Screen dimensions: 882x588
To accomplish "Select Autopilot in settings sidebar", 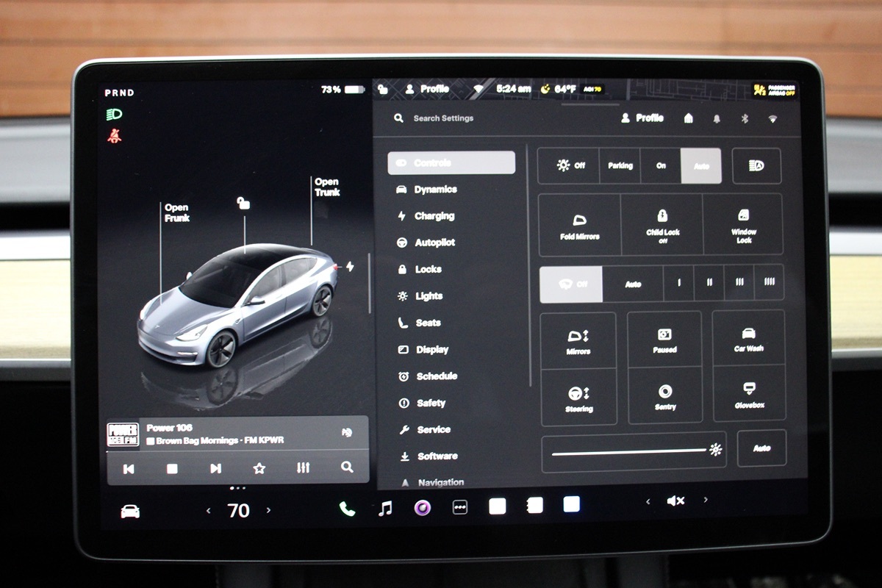I will click(434, 243).
